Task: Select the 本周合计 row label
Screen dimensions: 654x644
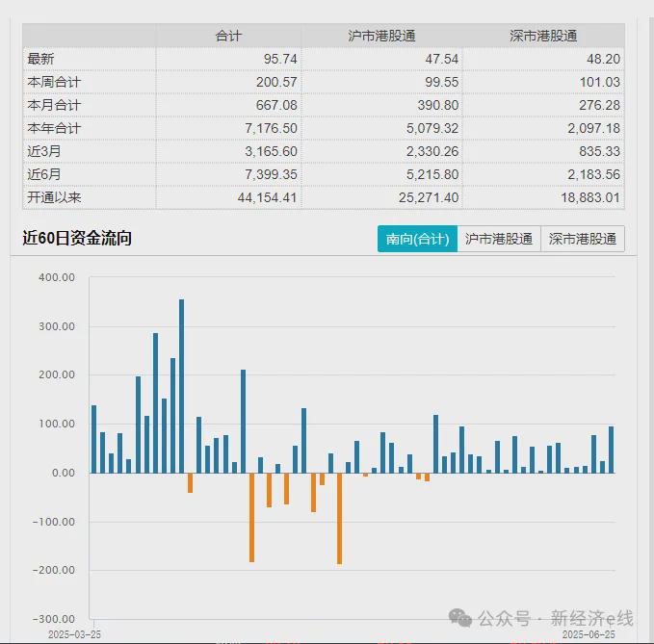Action: click(54, 82)
